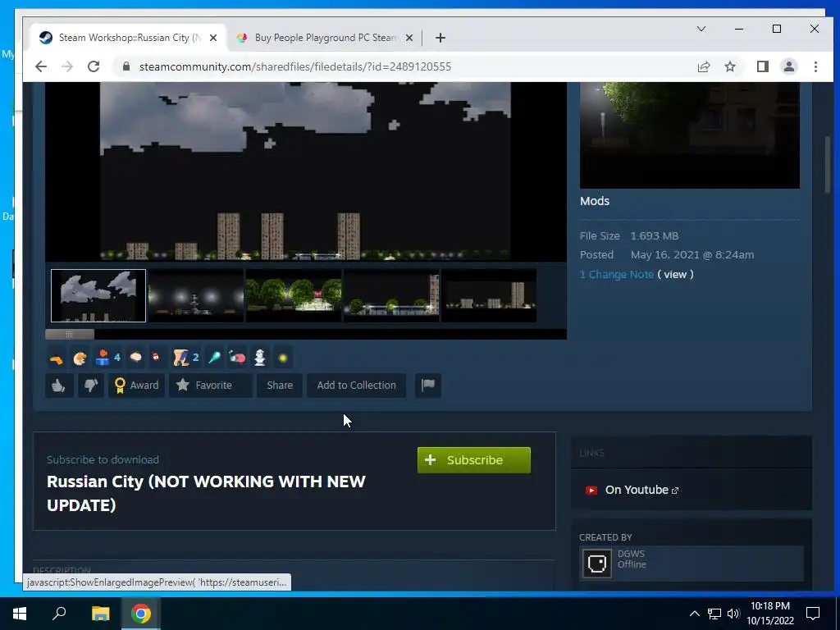The height and width of the screenshot is (630, 840).
Task: Open creator DGWS profile card
Action: point(692,563)
